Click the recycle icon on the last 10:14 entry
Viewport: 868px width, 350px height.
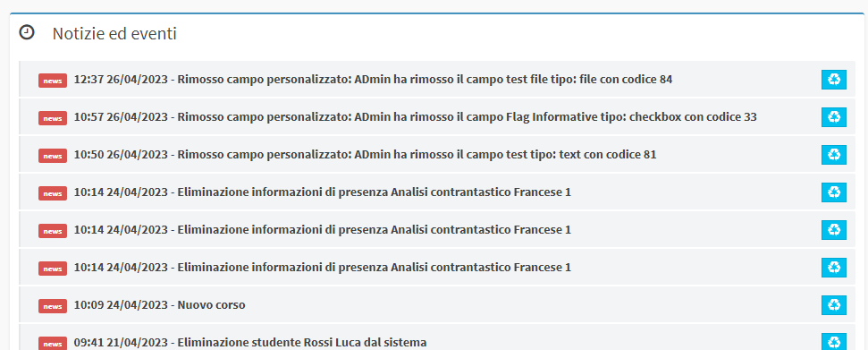pos(834,268)
